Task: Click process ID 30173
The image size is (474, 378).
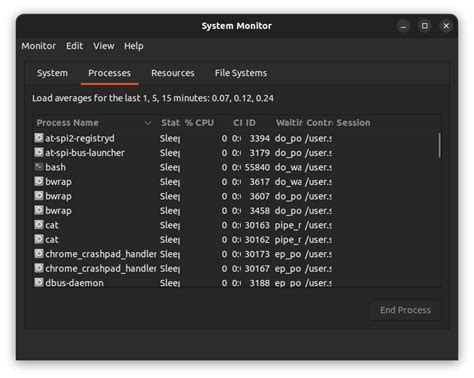Action: point(257,254)
